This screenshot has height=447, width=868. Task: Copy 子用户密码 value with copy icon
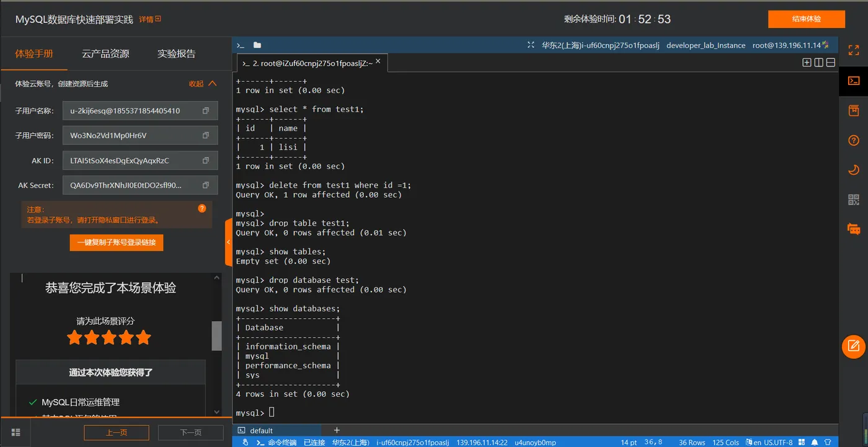tap(206, 135)
